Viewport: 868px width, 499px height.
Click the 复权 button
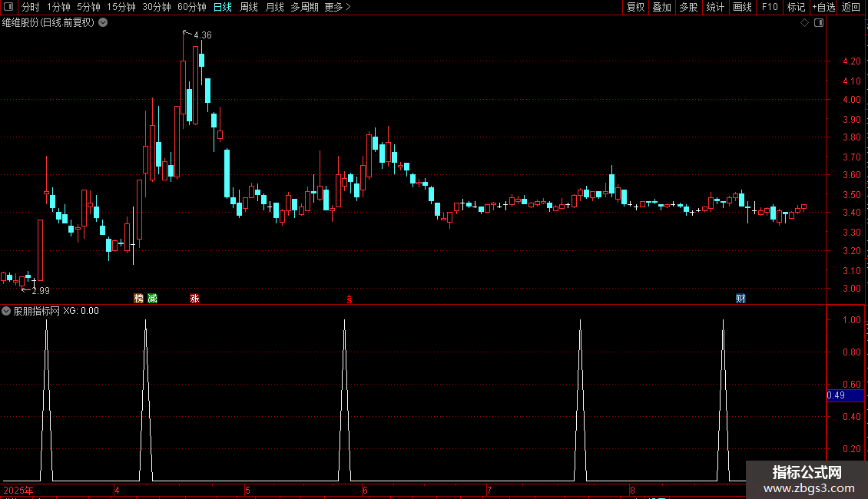click(635, 7)
